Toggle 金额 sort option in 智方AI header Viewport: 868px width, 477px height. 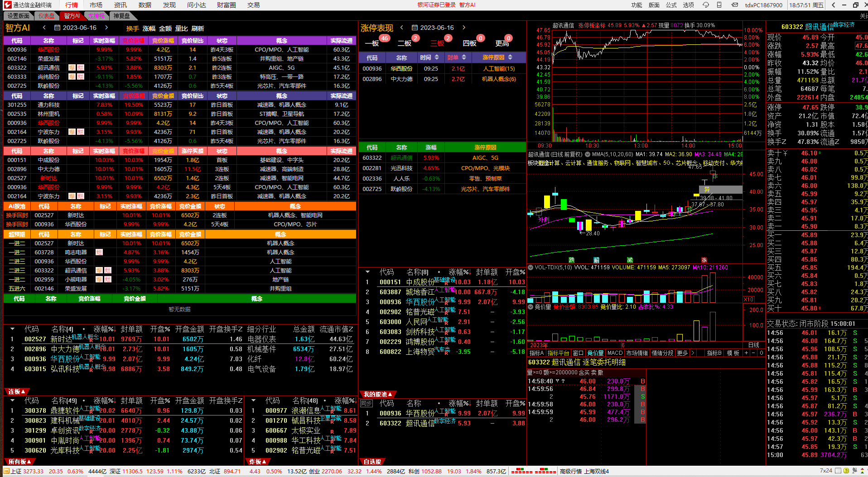[x=165, y=29]
